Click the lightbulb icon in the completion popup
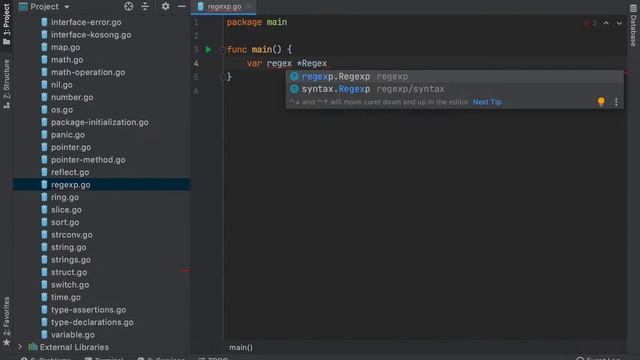Image resolution: width=640 pixels, height=360 pixels. click(x=601, y=102)
